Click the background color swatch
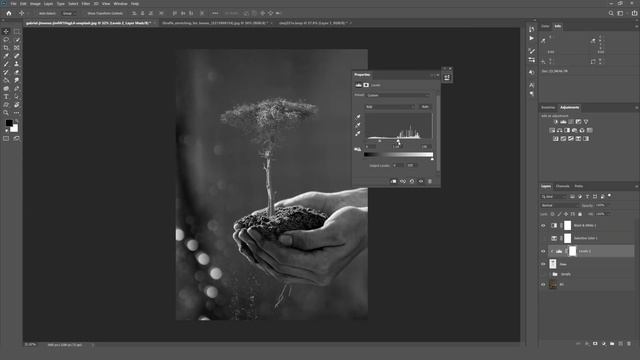The width and height of the screenshot is (640, 360). click(x=14, y=128)
